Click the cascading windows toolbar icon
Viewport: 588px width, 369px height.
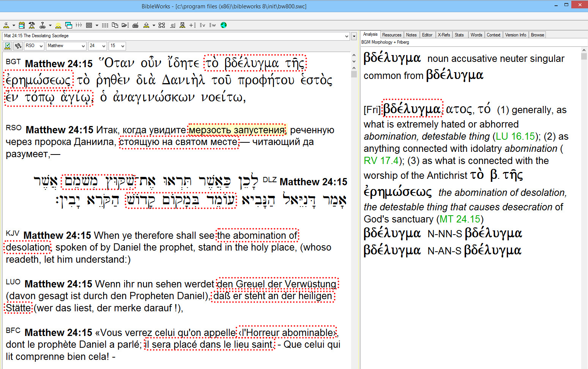[x=69, y=25]
